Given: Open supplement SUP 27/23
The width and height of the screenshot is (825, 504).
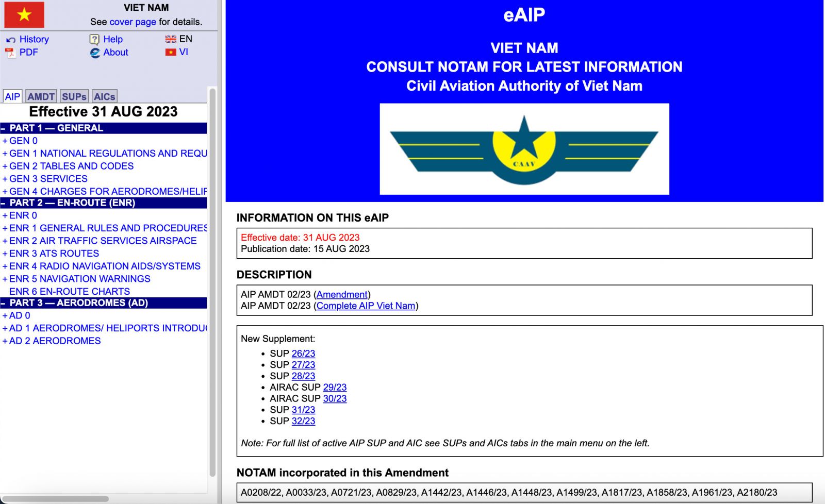Looking at the screenshot, I should pyautogui.click(x=303, y=365).
